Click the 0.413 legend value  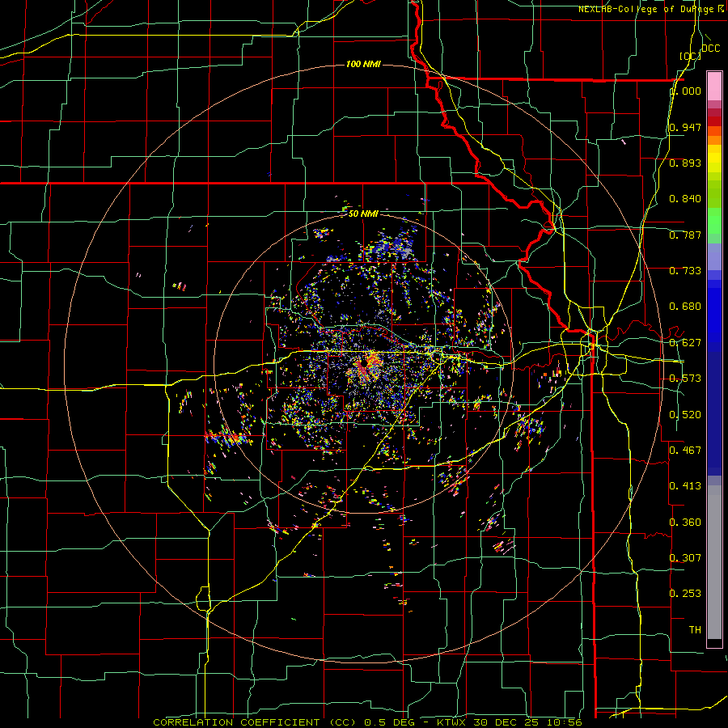click(x=685, y=486)
